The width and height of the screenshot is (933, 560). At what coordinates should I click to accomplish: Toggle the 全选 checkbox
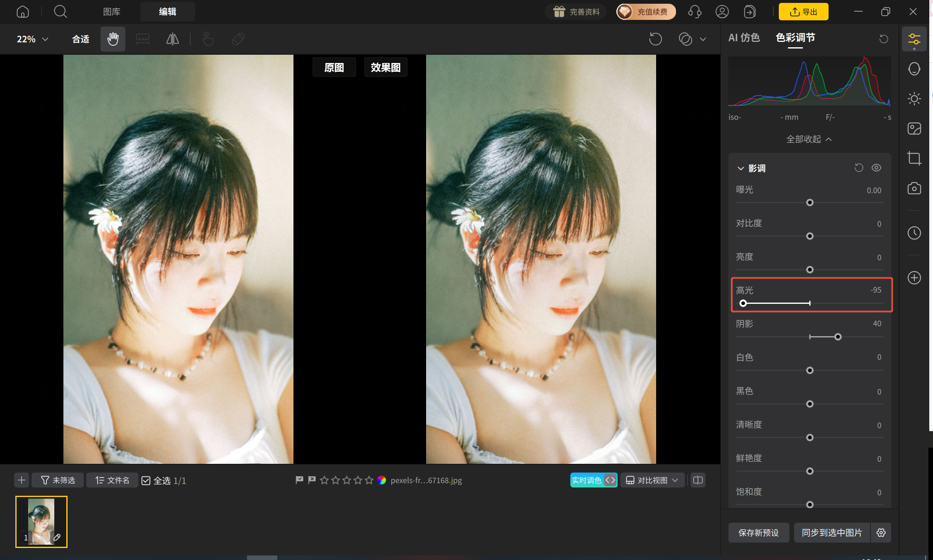[x=146, y=480]
